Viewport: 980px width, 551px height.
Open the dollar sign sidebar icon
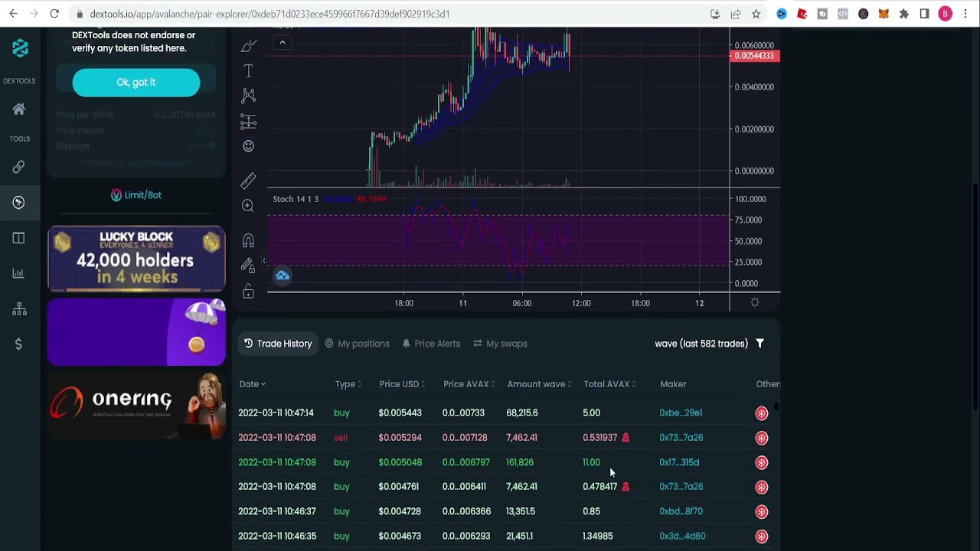[18, 344]
